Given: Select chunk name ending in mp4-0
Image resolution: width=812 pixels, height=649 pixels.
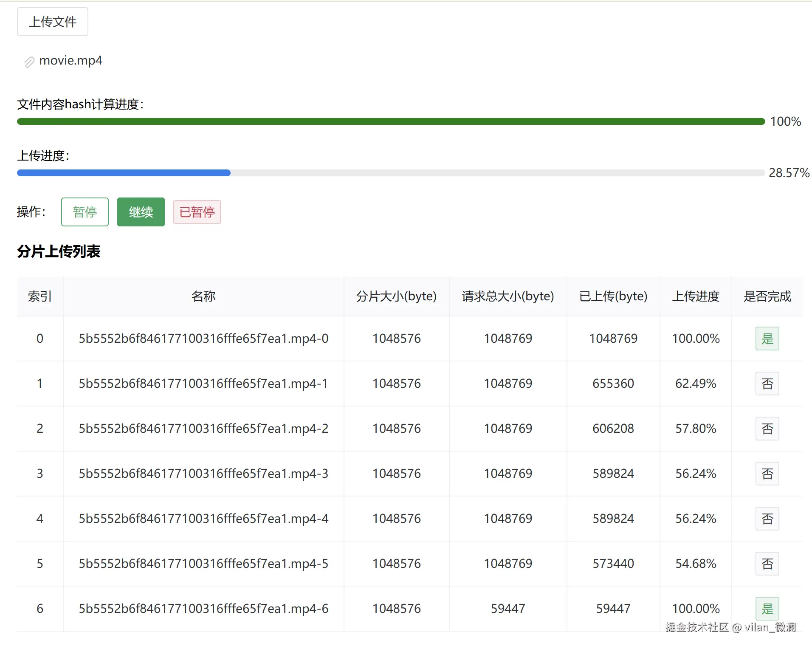Looking at the screenshot, I should pos(203,339).
